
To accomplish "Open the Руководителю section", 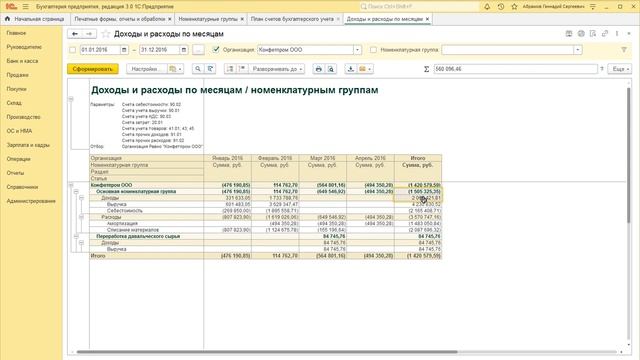I will [24, 47].
